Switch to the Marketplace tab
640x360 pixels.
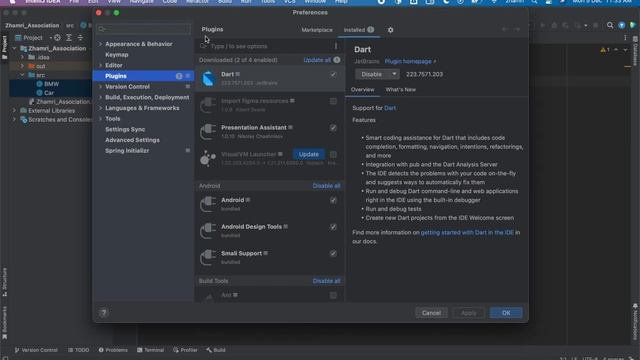point(317,30)
